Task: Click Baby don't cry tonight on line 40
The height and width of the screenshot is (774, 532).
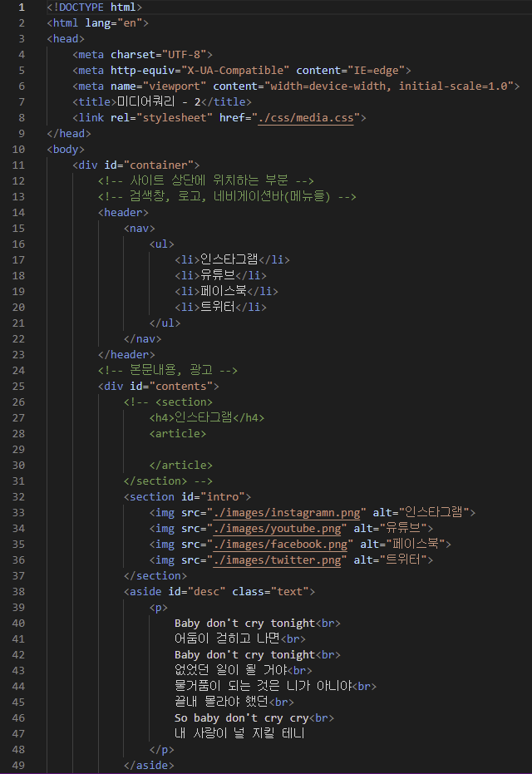Action: pos(244,624)
